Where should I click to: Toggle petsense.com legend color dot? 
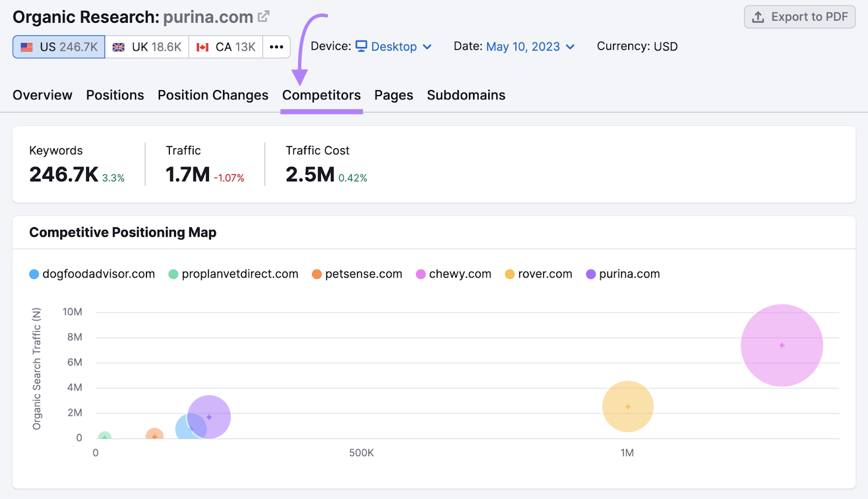[x=317, y=274]
